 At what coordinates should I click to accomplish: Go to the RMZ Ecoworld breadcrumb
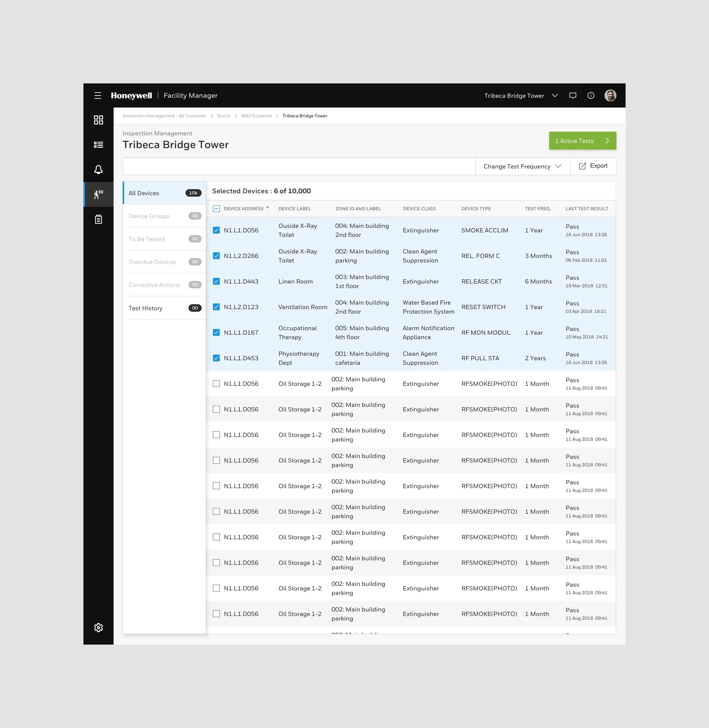(256, 116)
